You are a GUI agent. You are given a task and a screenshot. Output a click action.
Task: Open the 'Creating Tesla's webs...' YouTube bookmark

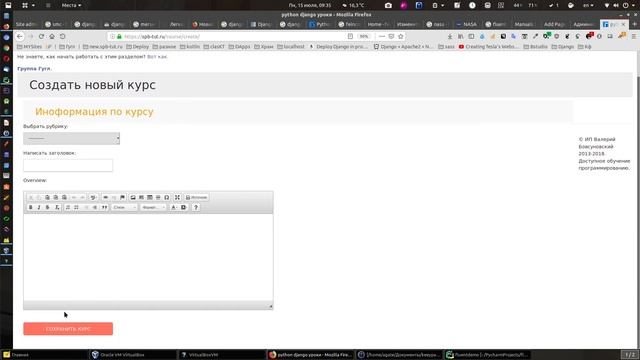pos(489,47)
